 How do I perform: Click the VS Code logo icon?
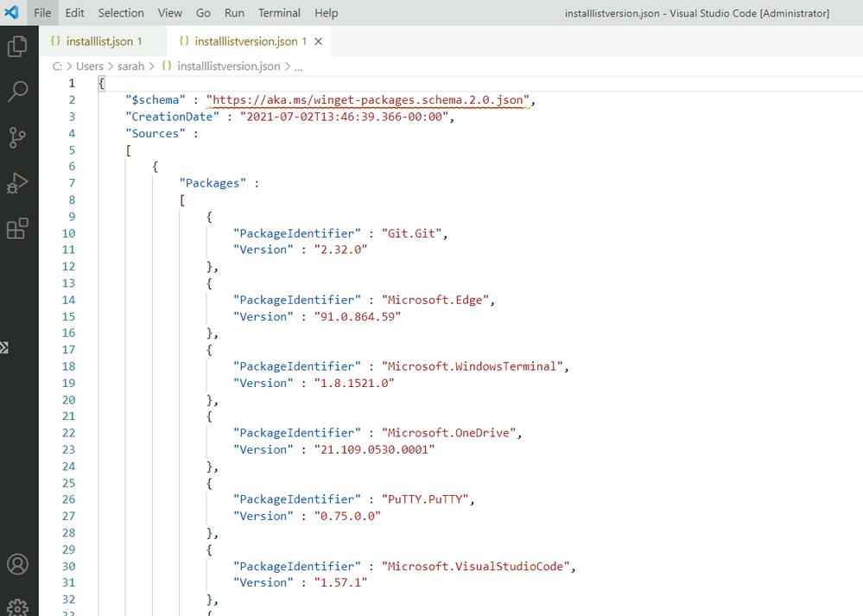[x=12, y=13]
